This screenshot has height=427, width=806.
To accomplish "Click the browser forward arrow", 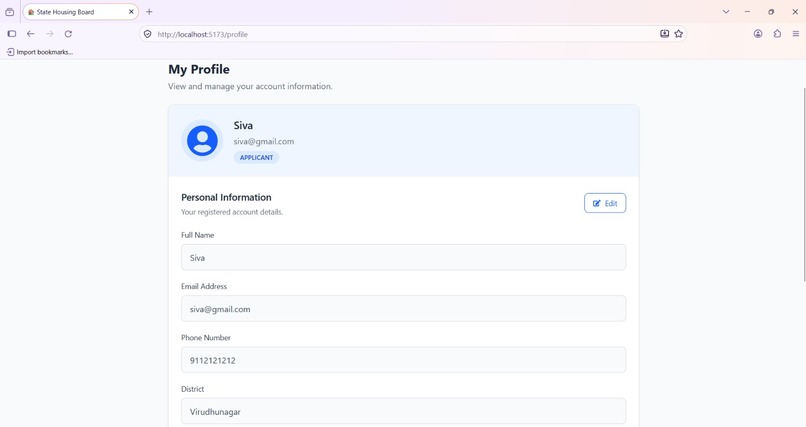I will (50, 34).
